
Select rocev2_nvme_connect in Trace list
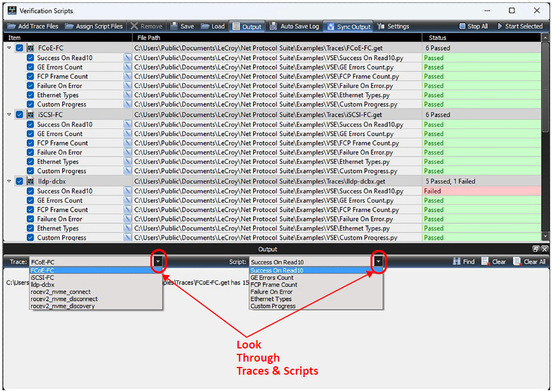click(x=60, y=292)
